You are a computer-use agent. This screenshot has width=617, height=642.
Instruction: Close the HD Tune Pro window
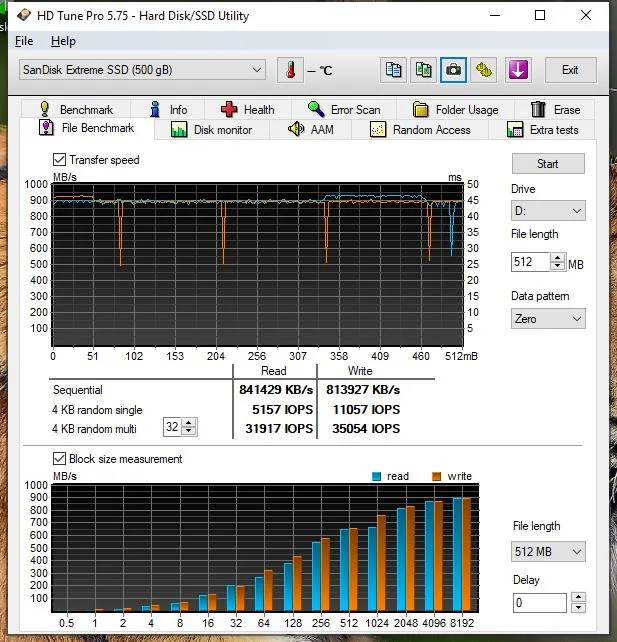586,15
